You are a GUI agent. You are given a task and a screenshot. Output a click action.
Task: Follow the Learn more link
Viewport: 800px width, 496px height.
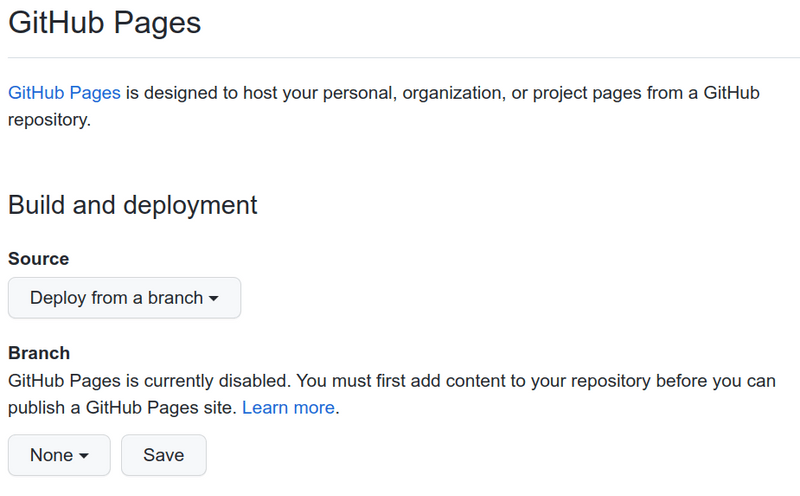coord(288,408)
